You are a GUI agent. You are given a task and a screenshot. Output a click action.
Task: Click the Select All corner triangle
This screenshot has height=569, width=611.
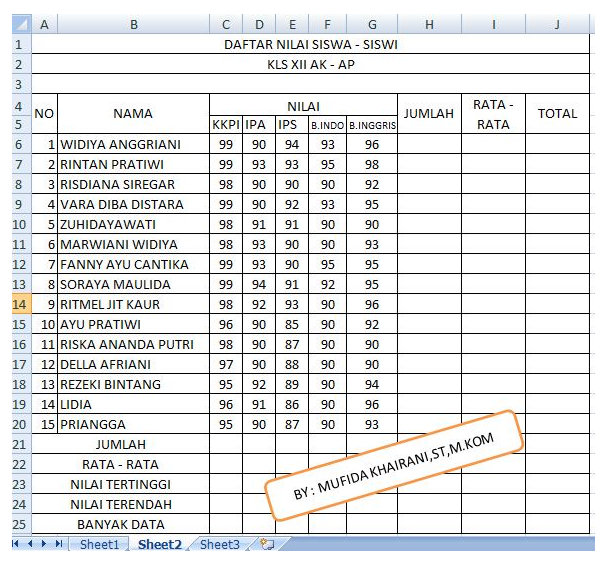tap(21, 24)
